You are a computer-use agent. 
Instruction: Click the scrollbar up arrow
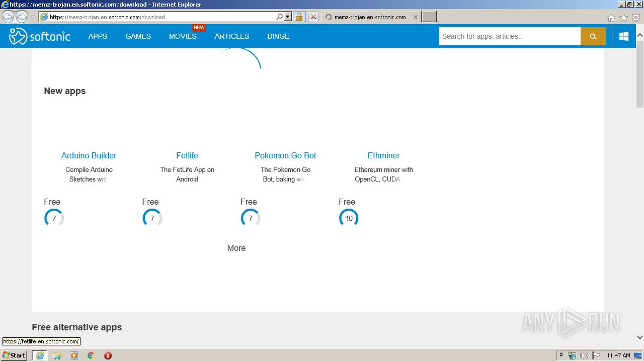(640, 36)
